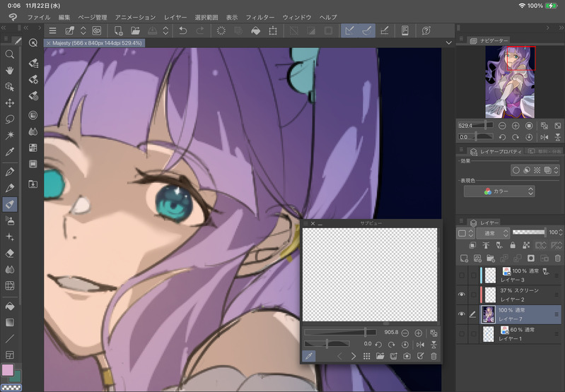Open palette color dropdown in Layer panel
565x392 pixels.
[465, 233]
